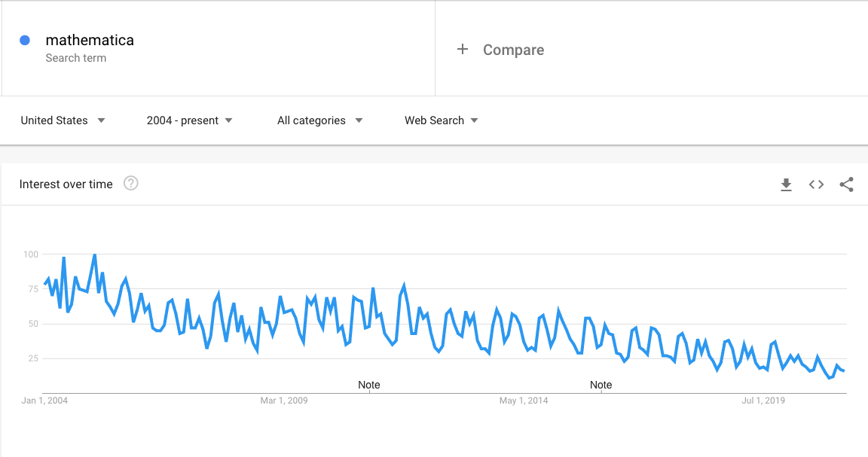868x457 pixels.
Task: Open the All categories dropdown
Action: pos(320,120)
